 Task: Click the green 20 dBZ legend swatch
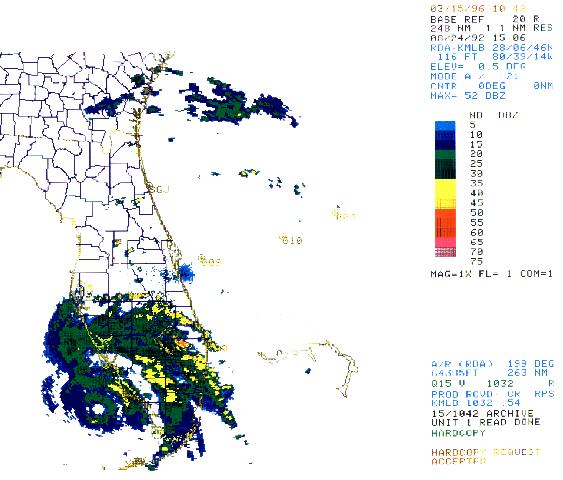[x=445, y=155]
